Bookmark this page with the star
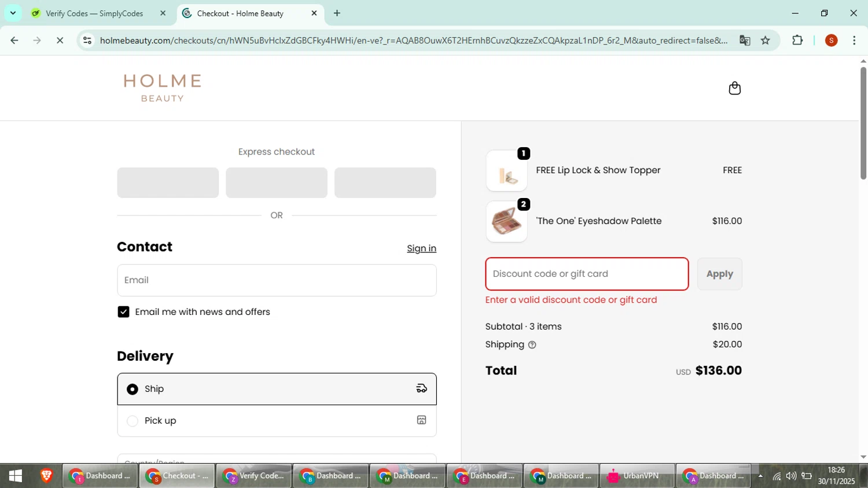This screenshot has height=488, width=868. pos(766,40)
